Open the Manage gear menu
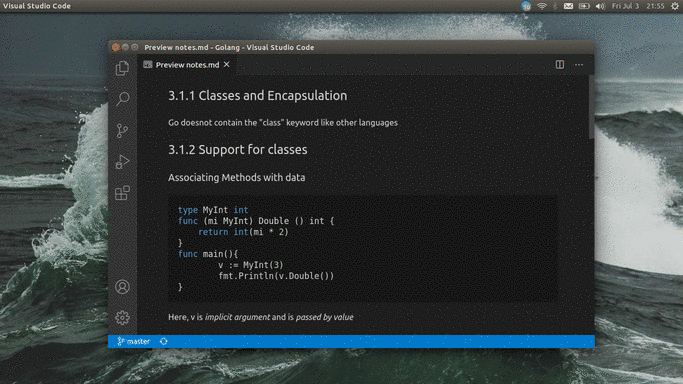This screenshot has height=384, width=683. pyautogui.click(x=122, y=318)
